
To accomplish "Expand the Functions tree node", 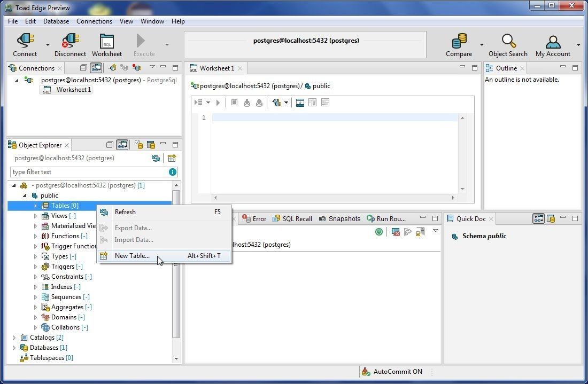I will coord(35,236).
